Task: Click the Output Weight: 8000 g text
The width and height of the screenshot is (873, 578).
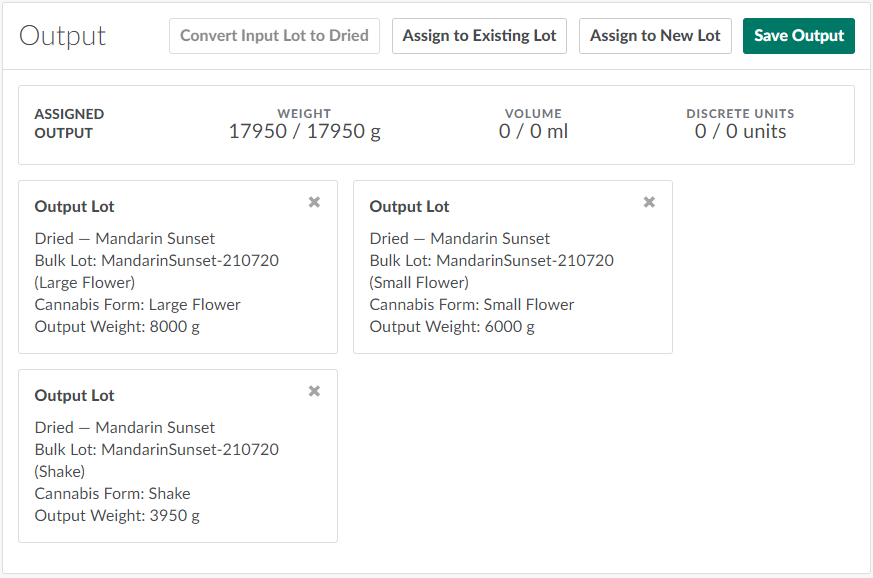Action: [x=117, y=326]
